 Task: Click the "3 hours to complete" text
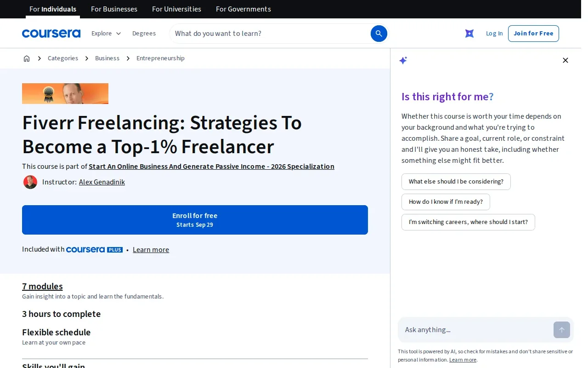61,314
